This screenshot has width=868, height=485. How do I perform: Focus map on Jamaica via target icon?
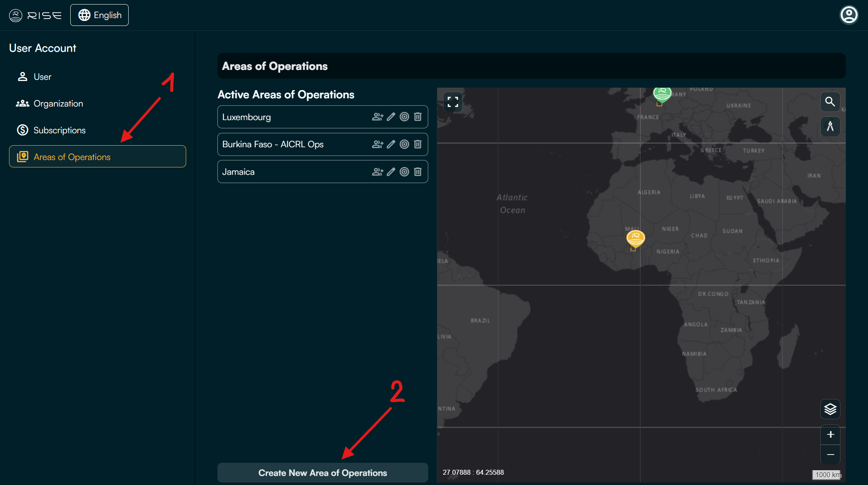click(x=404, y=172)
